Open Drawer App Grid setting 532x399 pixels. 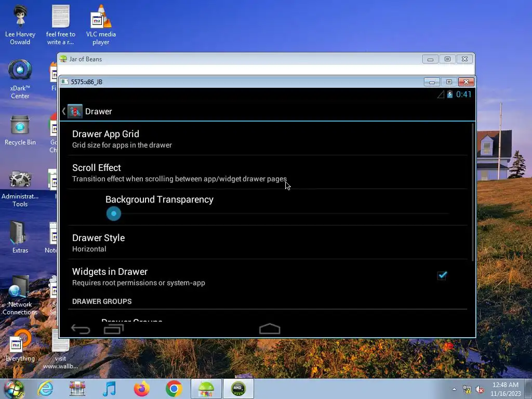268,139
